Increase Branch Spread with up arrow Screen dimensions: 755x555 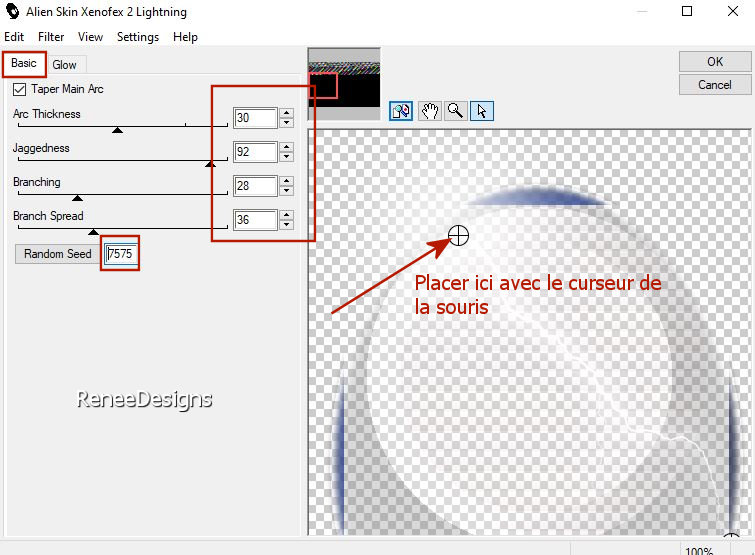click(x=286, y=215)
